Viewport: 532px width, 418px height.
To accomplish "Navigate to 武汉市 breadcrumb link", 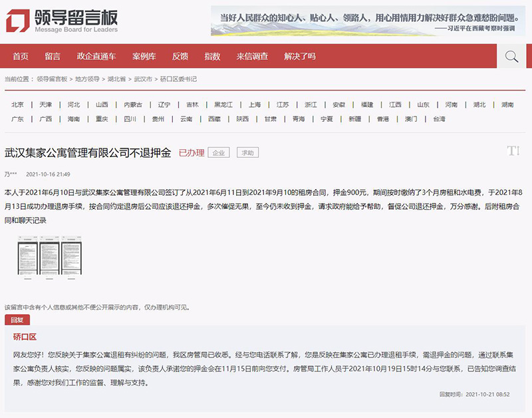I will click(143, 79).
